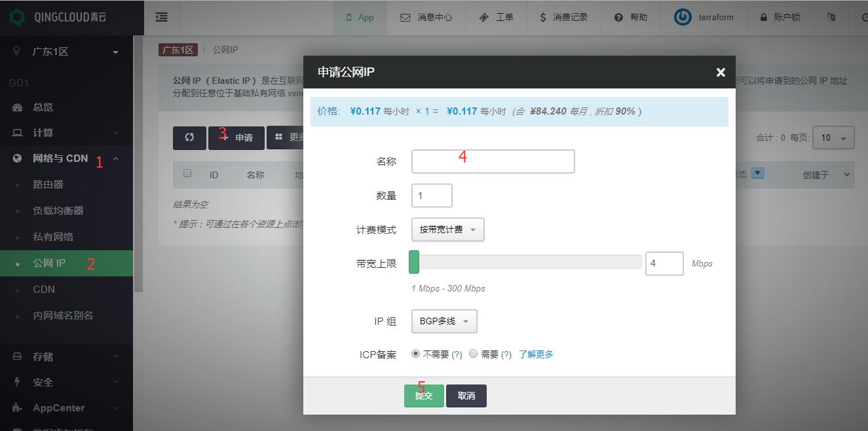Check the select-all checkbox in table header
The width and height of the screenshot is (868, 431).
(x=187, y=174)
